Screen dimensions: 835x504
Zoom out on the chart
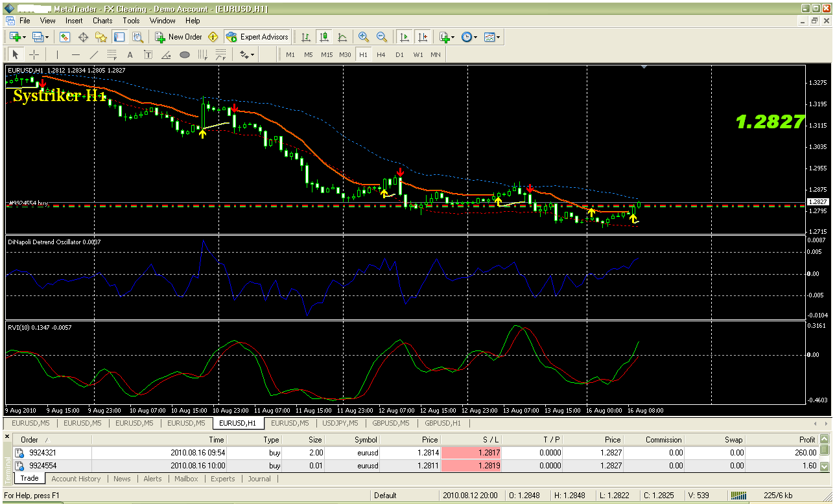click(382, 37)
